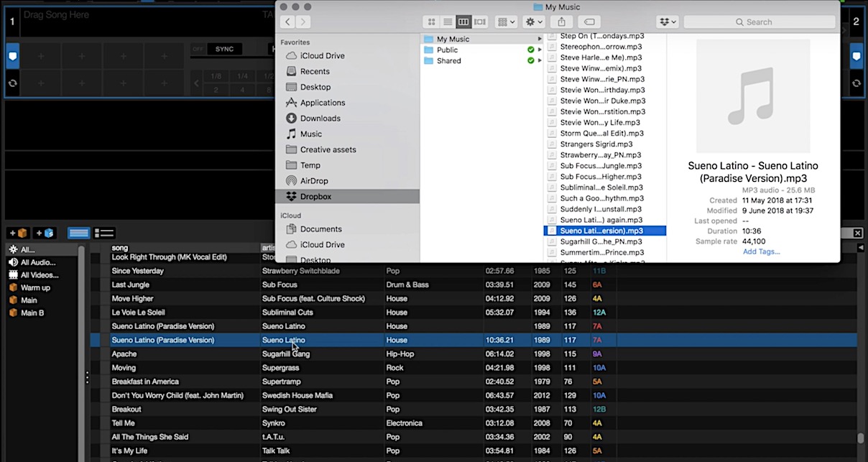This screenshot has width=868, height=462.
Task: Click the Warm up crate icon
Action: coord(14,288)
